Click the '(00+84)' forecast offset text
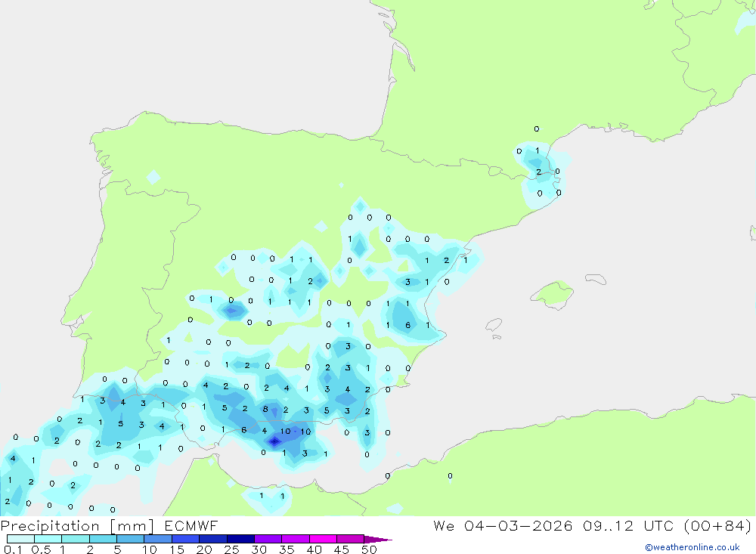Viewport: 756px width, 554px height. 717,525
